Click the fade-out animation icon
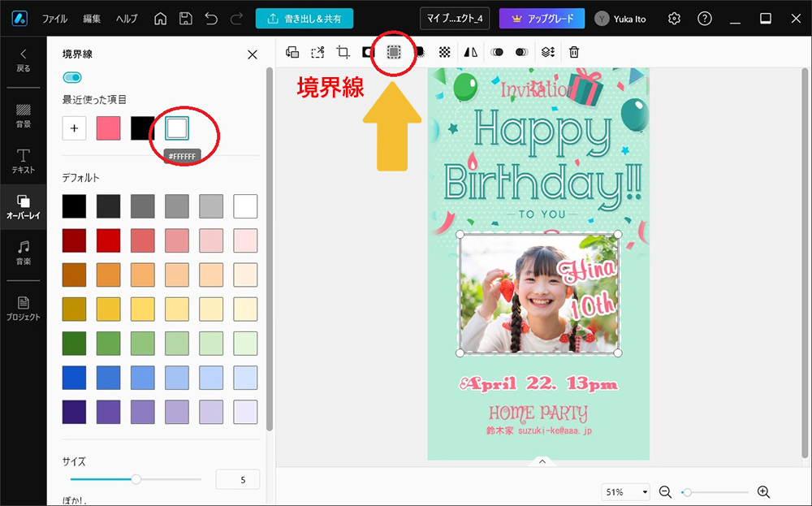Viewport: 812px width, 506px height. [522, 52]
